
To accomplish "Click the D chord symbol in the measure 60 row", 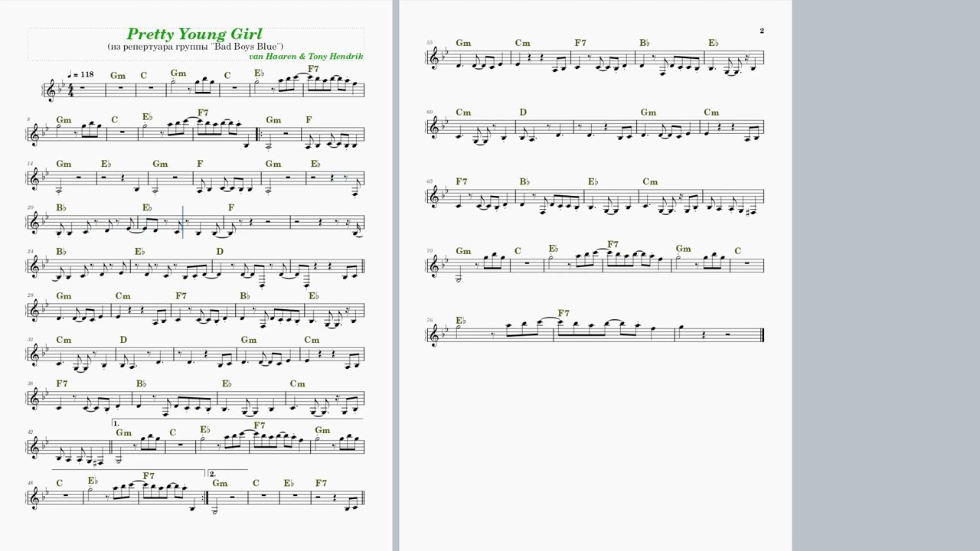I will coord(523,112).
